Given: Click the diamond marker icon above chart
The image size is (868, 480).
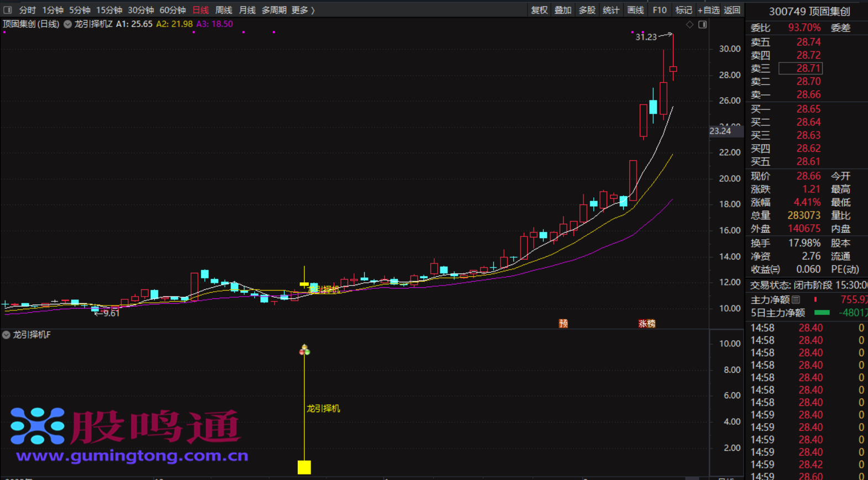Looking at the screenshot, I should (690, 25).
